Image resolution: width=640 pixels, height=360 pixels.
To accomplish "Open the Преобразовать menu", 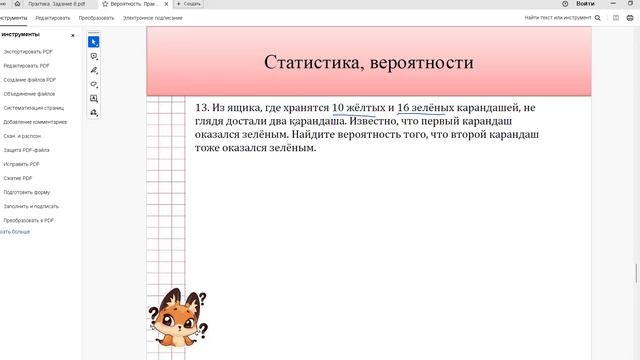I will (96, 18).
